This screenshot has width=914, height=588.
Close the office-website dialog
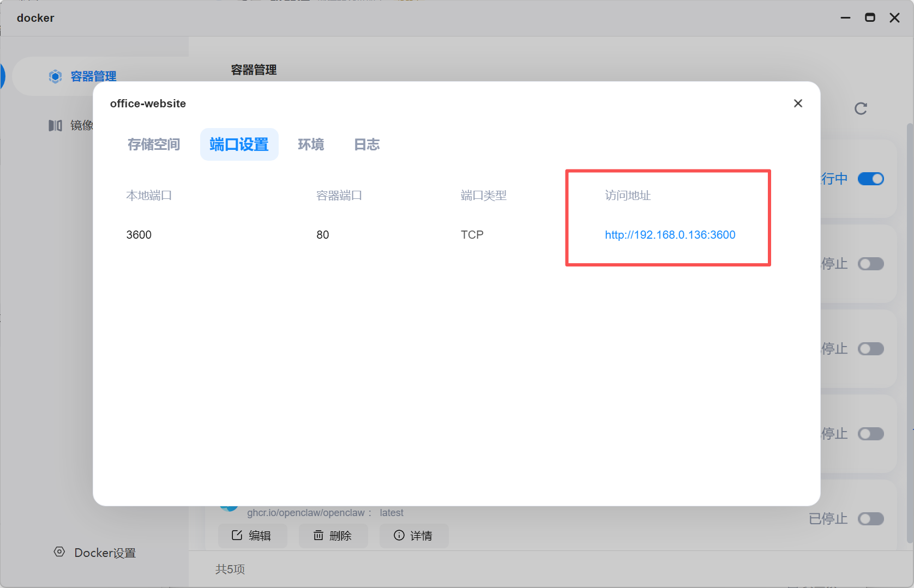[x=798, y=104]
